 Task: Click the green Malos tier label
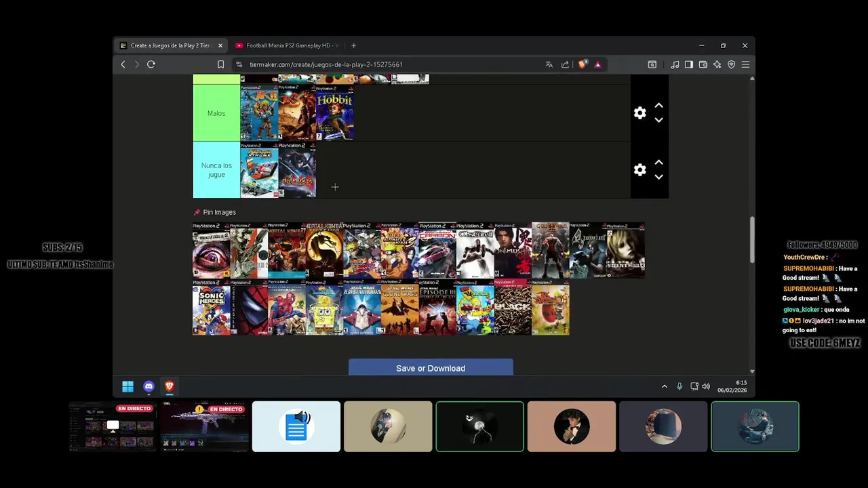216,113
